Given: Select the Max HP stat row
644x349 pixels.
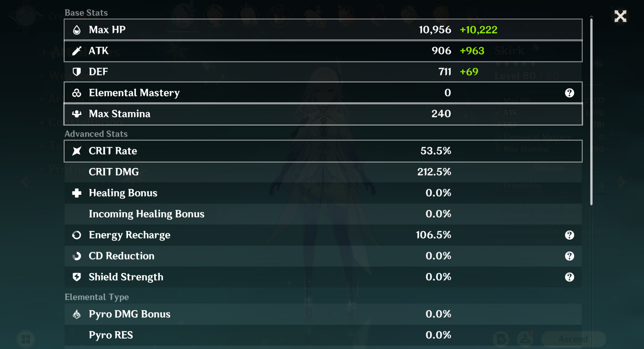Looking at the screenshot, I should [323, 30].
